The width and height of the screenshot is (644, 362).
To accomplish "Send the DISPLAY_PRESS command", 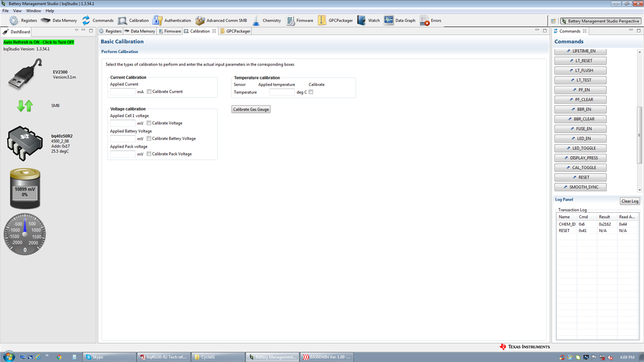I will [x=581, y=158].
